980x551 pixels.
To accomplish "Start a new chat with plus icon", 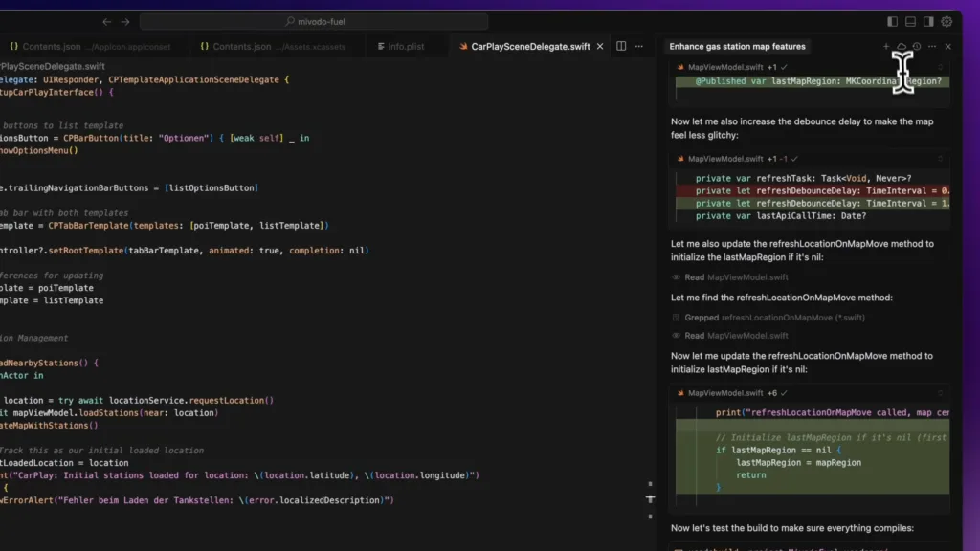I will pos(885,46).
